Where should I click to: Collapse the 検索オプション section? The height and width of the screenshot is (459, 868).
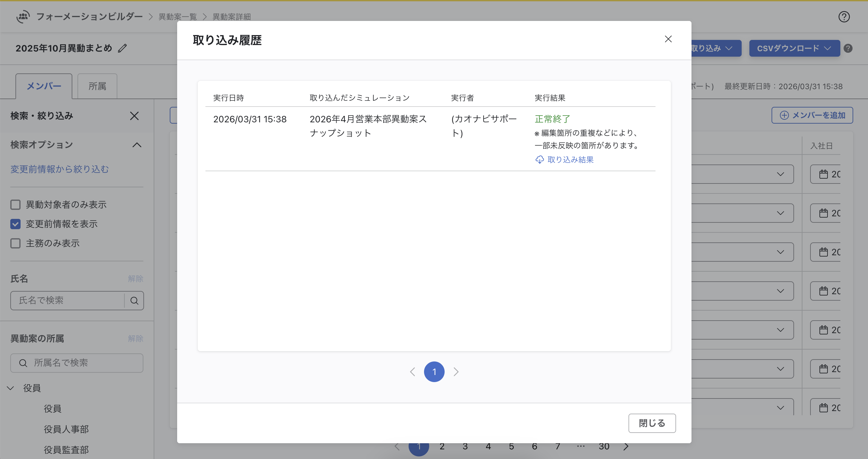click(x=136, y=145)
